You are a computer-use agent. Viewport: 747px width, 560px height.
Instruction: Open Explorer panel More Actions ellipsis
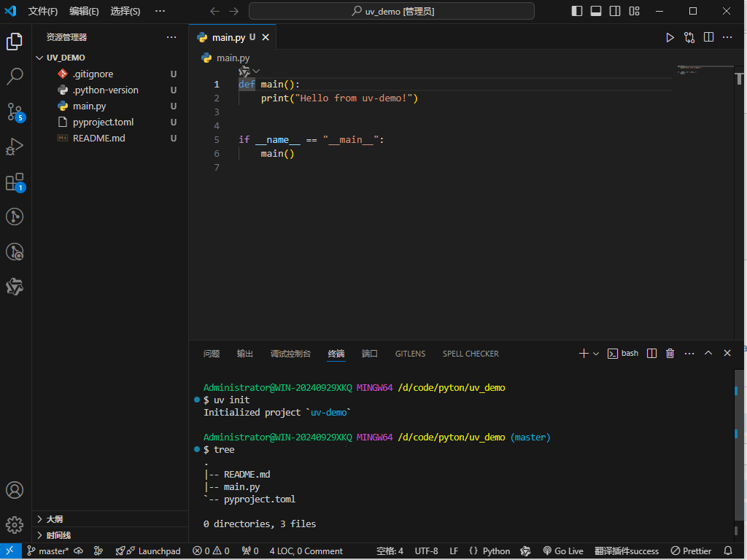coord(171,37)
